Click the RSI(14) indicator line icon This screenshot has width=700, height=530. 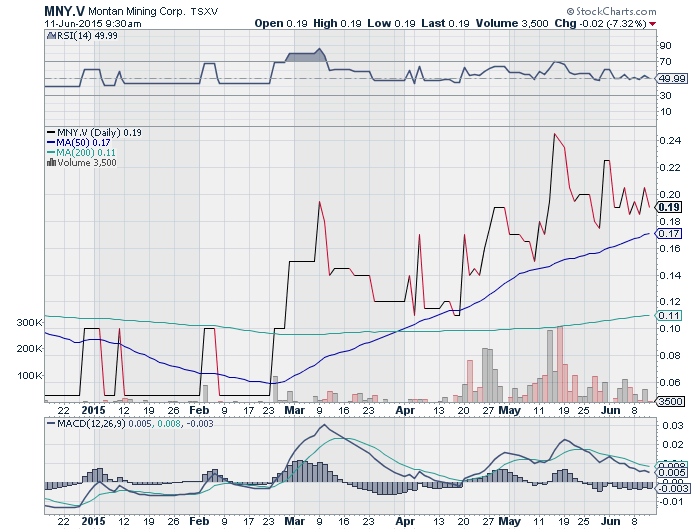click(x=52, y=36)
